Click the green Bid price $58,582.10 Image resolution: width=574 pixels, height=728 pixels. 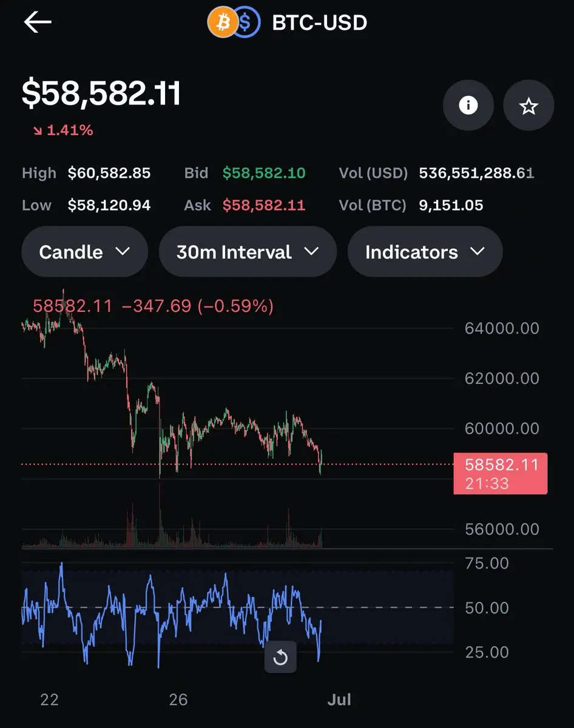click(x=264, y=173)
